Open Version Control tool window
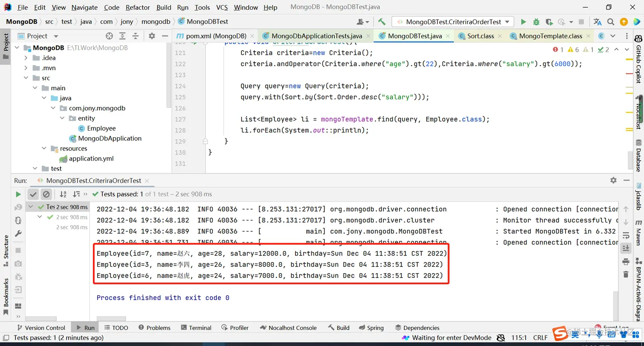Image resolution: width=644 pixels, height=346 pixels. [41, 328]
